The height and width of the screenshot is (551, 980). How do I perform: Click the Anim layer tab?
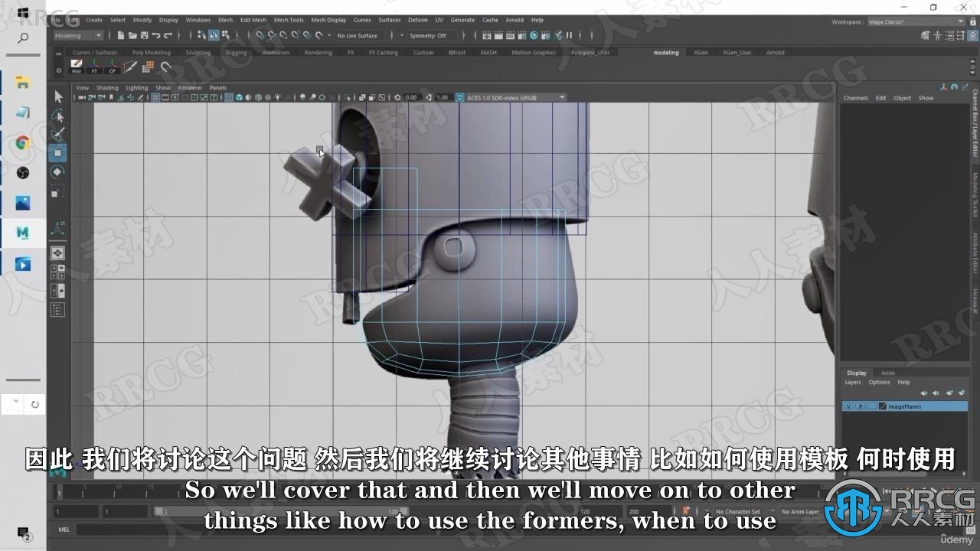[x=887, y=373]
